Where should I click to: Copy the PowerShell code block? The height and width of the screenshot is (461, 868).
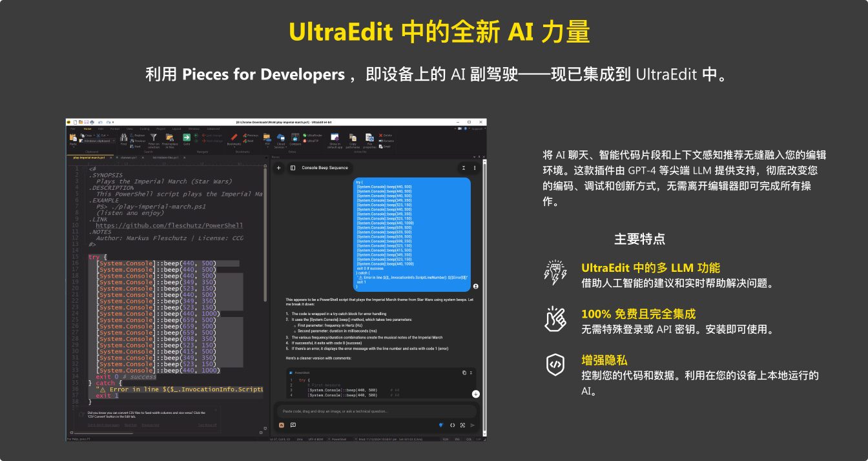coord(464,373)
